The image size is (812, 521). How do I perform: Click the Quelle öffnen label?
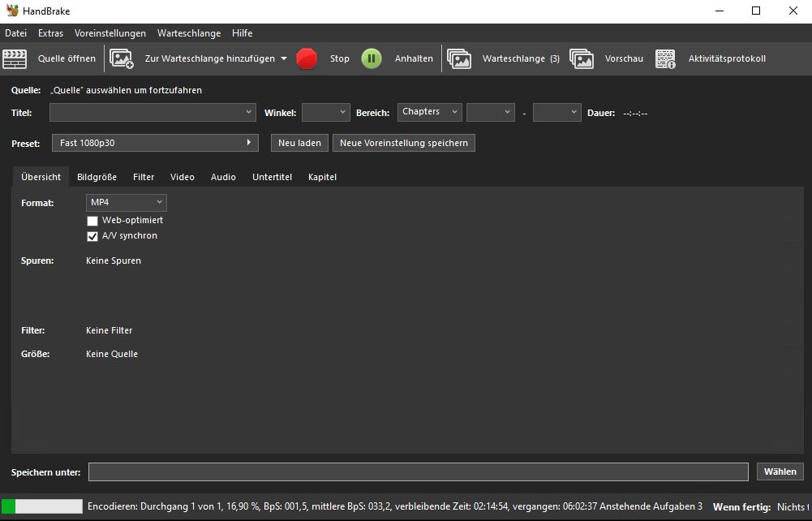click(67, 58)
